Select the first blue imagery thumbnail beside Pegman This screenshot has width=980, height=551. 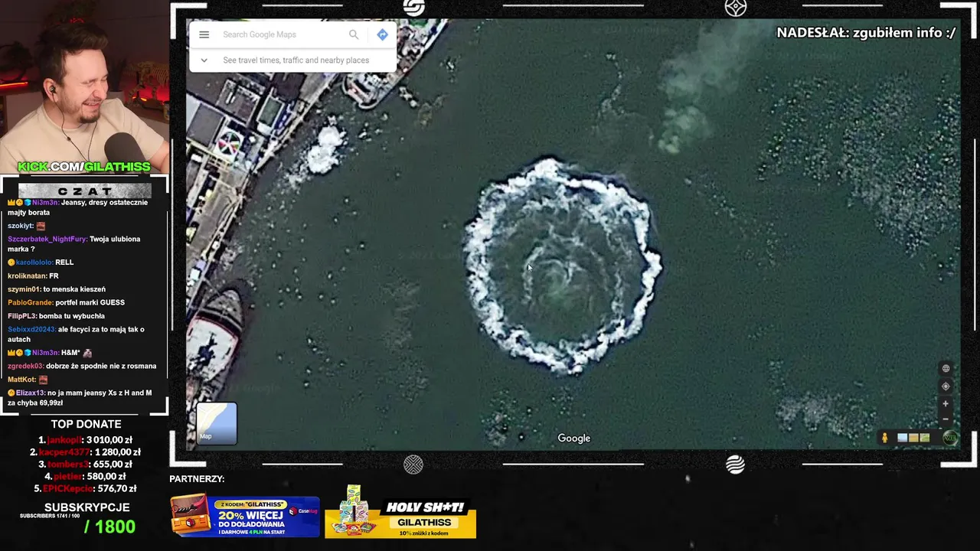[x=902, y=438]
